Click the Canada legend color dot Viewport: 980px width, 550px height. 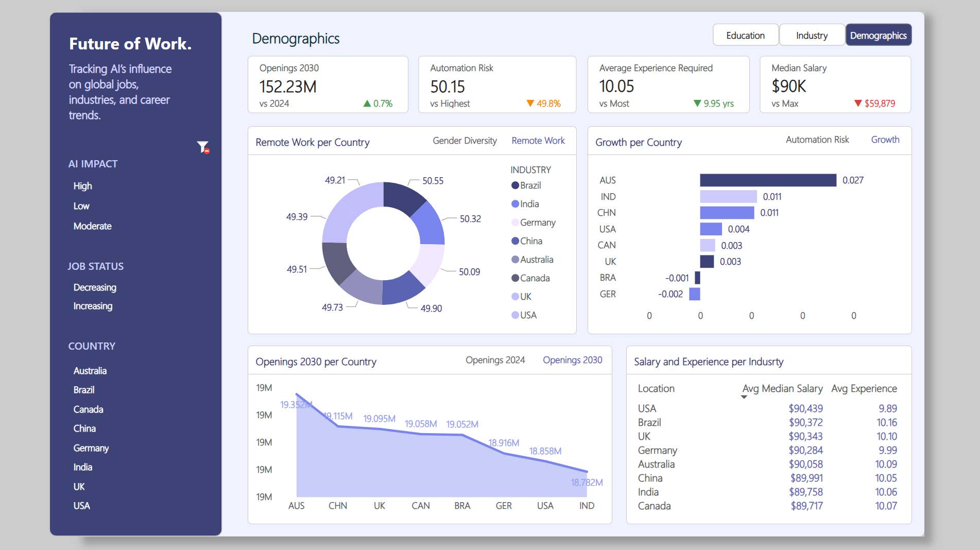point(515,278)
